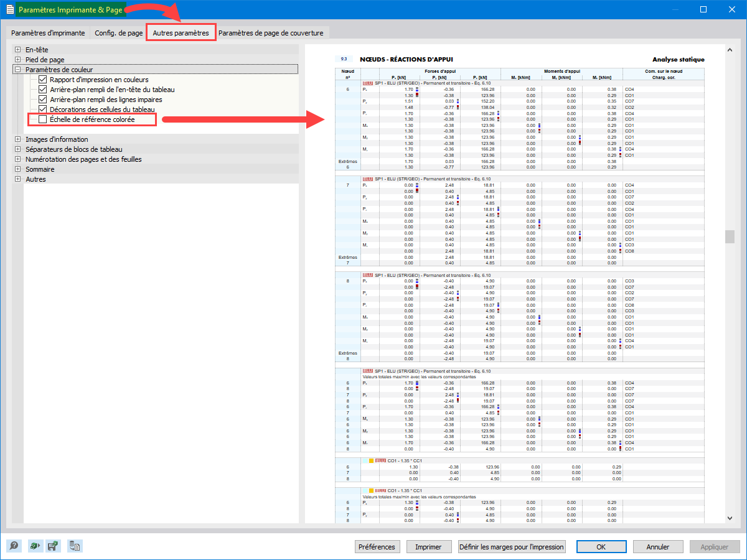Expand the 'Sommaire' section
Viewport: 747px width, 560px height.
(x=18, y=169)
